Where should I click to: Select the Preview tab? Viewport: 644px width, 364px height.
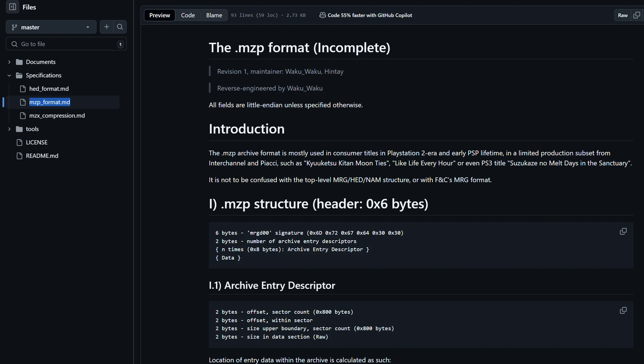point(159,15)
